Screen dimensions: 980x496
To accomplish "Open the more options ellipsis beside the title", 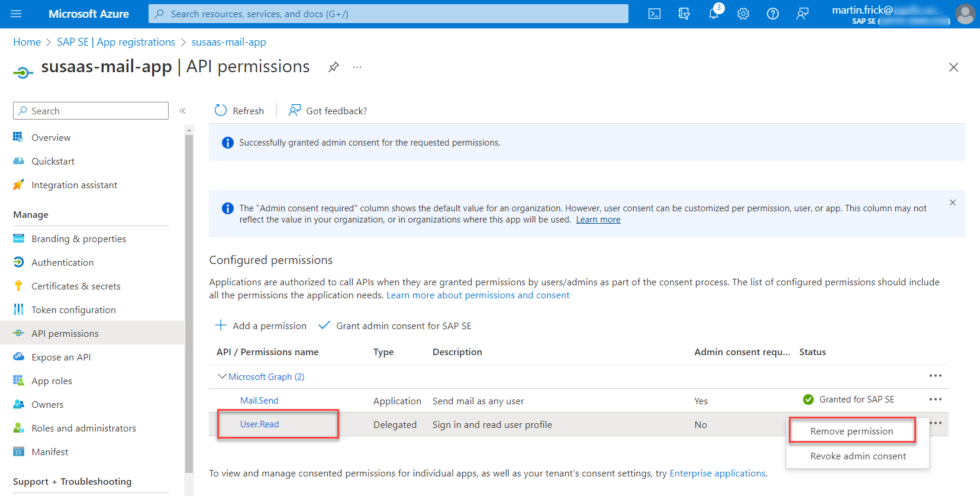I will 357,67.
